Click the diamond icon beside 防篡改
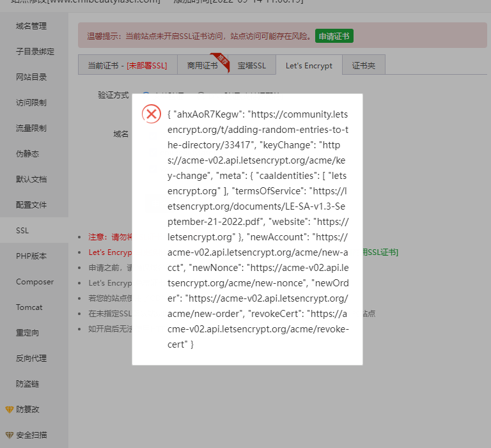Image resolution: width=491 pixels, height=448 pixels. coord(10,410)
